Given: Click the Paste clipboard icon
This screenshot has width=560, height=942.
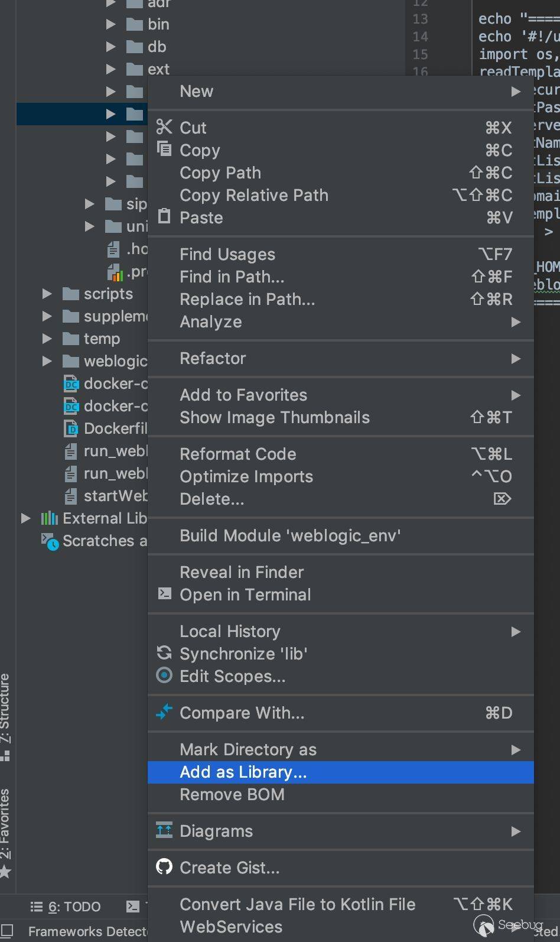Looking at the screenshot, I should pos(164,216).
